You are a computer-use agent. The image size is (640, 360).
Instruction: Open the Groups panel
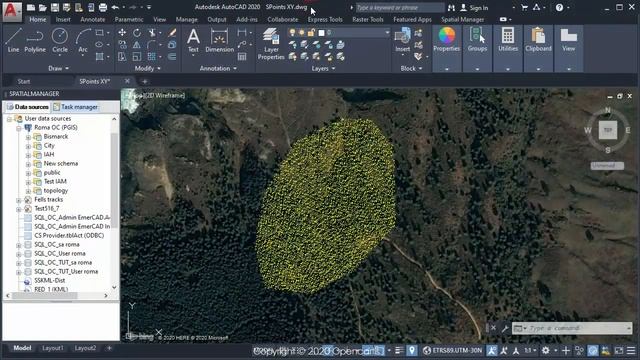477,40
